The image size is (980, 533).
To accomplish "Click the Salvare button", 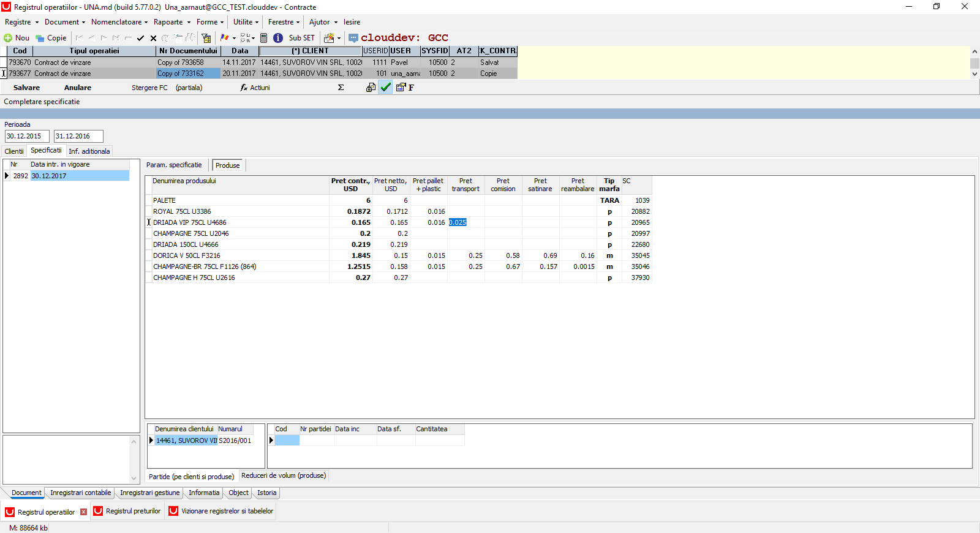I will click(x=26, y=88).
